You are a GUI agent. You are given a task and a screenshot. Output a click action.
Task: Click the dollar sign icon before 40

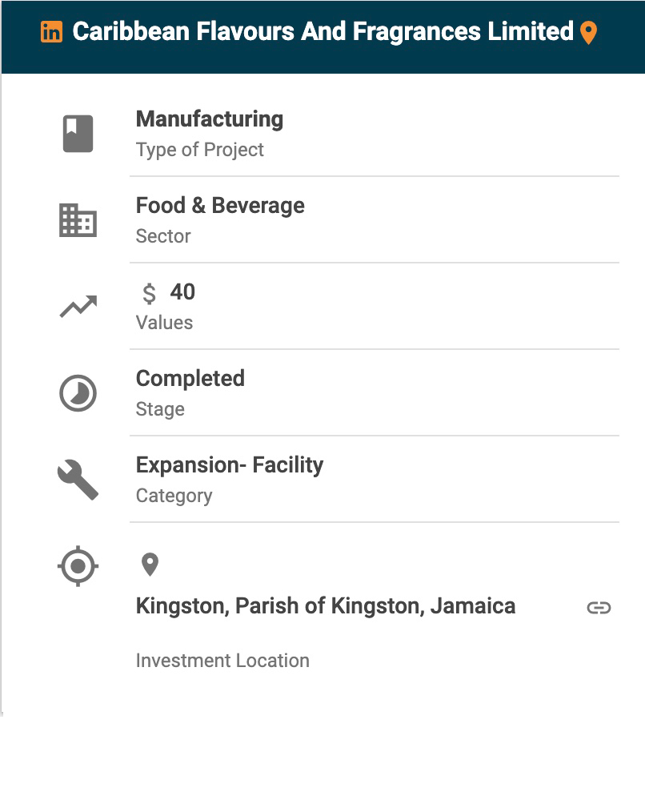(149, 294)
